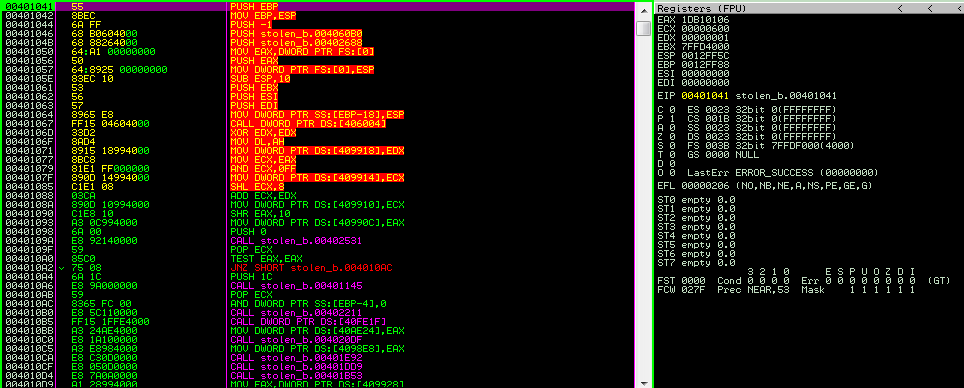Select the EIP value 00401041
964x388 pixels.
click(706, 96)
